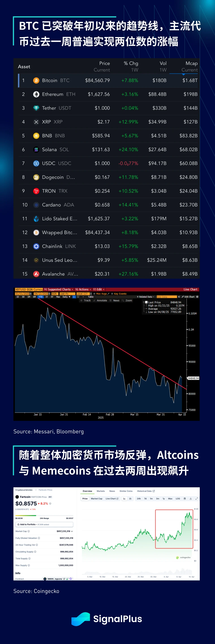Click the Bitcoin logo icon in the asset table

[36, 81]
